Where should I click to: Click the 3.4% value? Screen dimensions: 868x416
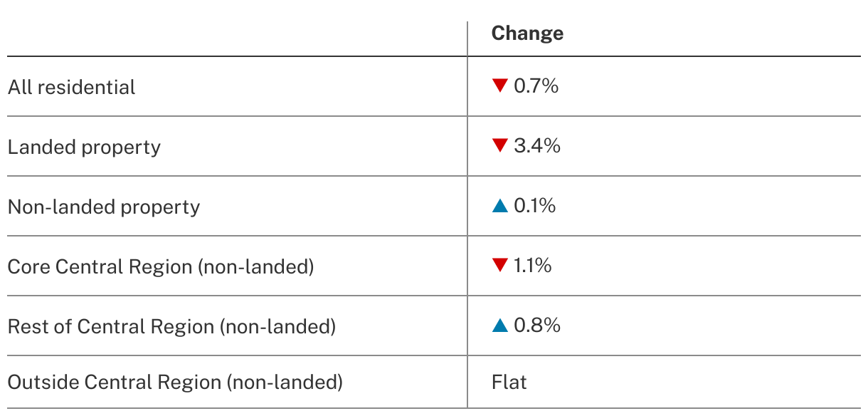(x=537, y=146)
